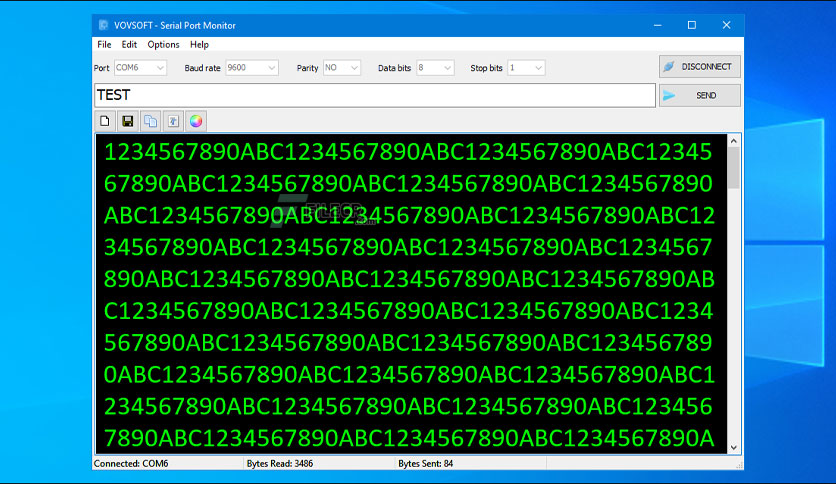This screenshot has height=484, width=836.
Task: Click the 'Data bits' label
Action: pyautogui.click(x=395, y=68)
